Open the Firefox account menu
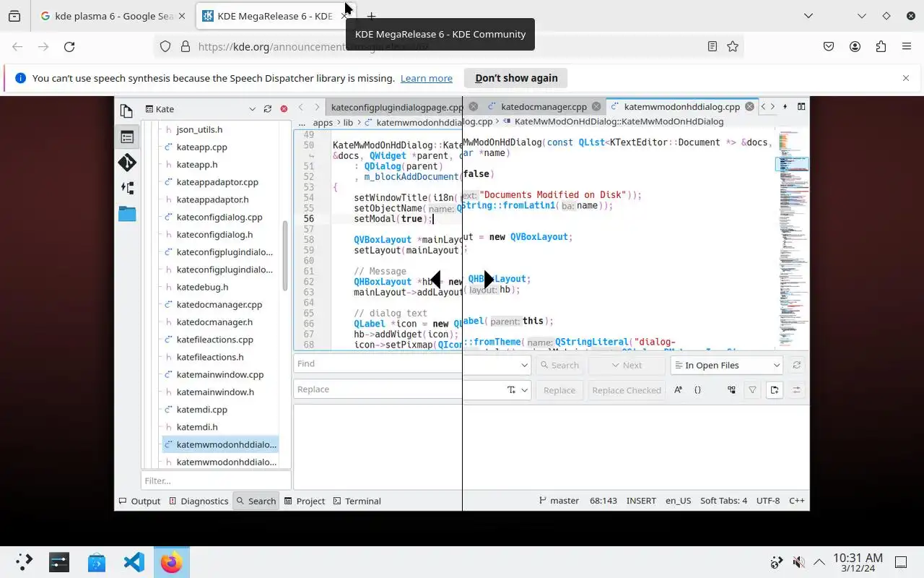924x578 pixels. [855, 46]
